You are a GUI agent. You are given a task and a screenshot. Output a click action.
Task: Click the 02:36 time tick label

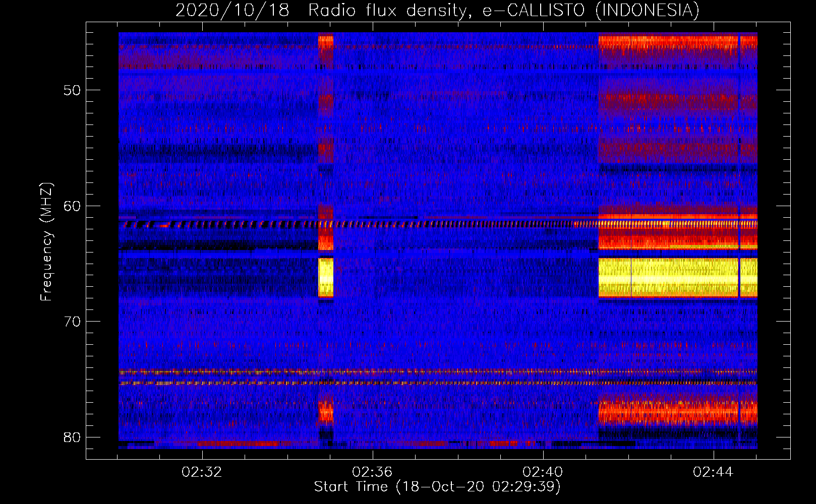pyautogui.click(x=372, y=472)
